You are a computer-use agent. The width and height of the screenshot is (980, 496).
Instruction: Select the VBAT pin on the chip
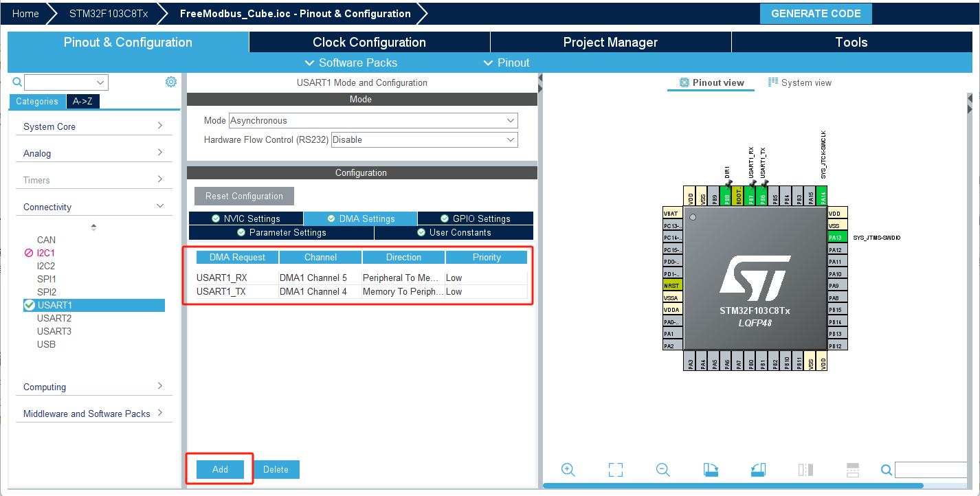tap(672, 213)
